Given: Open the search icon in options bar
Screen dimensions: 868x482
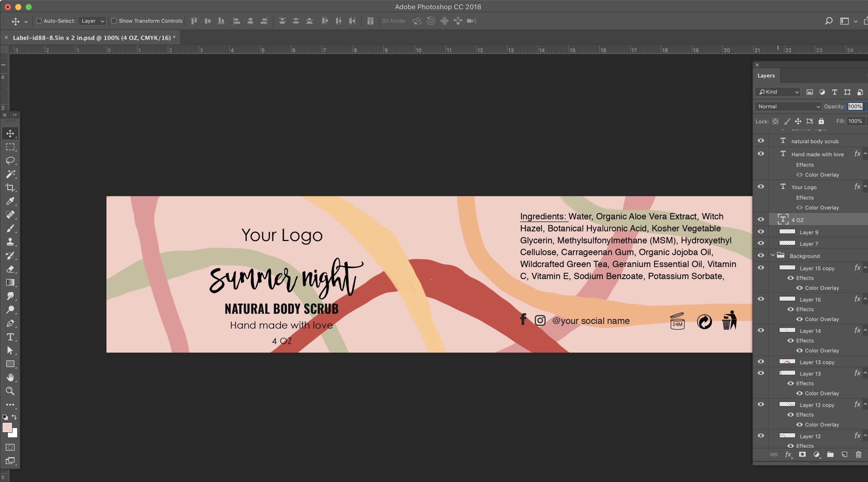Looking at the screenshot, I should [829, 21].
